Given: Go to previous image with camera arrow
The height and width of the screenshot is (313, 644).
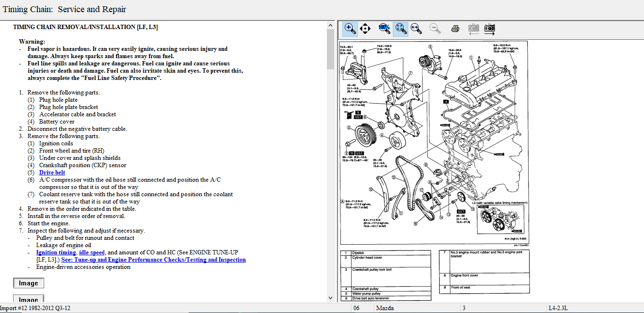Looking at the screenshot, I should [x=473, y=29].
